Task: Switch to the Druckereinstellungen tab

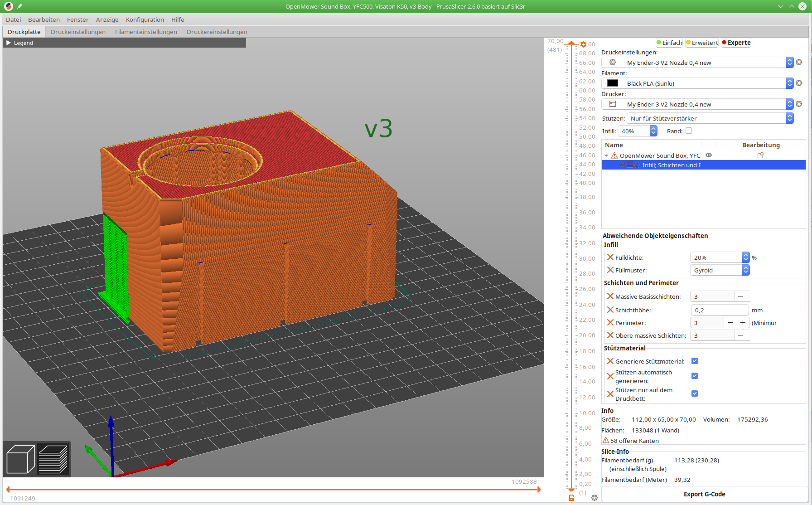Action: coord(217,32)
